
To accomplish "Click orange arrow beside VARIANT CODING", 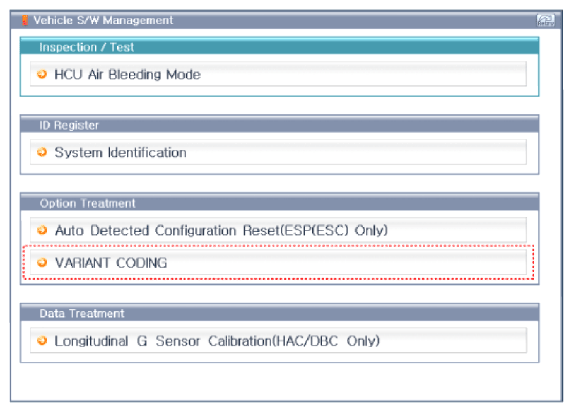I will 42,262.
